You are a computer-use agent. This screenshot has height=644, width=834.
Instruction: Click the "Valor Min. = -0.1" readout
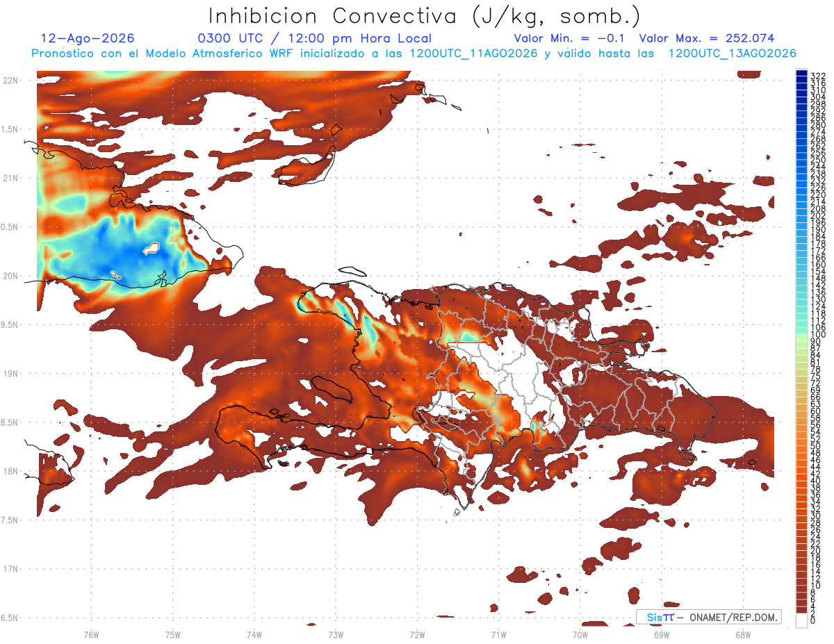tap(569, 38)
